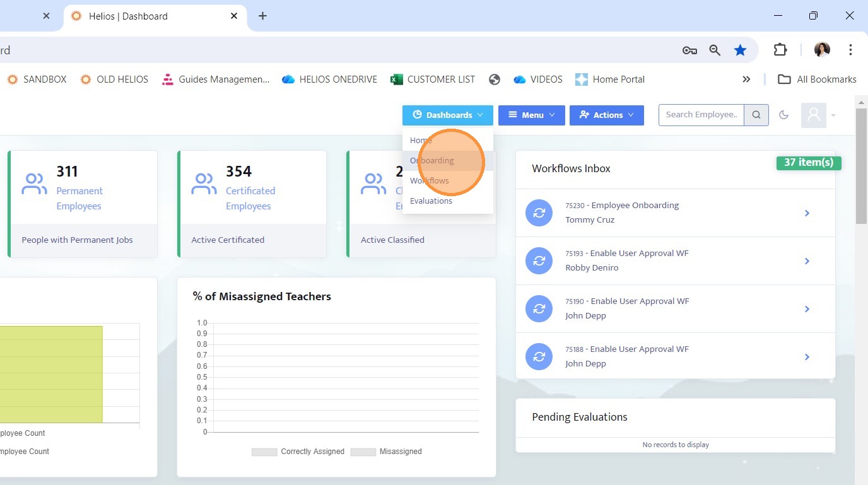Open a new browser tab
The height and width of the screenshot is (485, 868).
point(263,16)
